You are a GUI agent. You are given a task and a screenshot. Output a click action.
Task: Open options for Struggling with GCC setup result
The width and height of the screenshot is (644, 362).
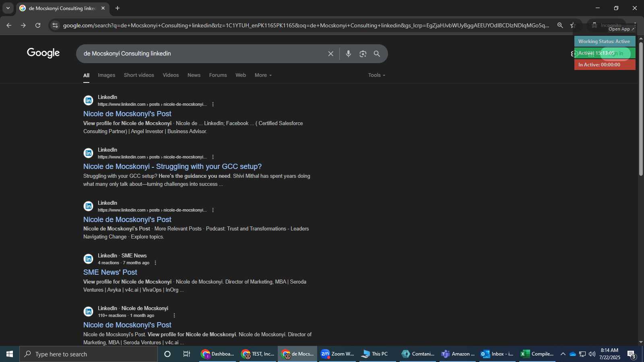(213, 157)
